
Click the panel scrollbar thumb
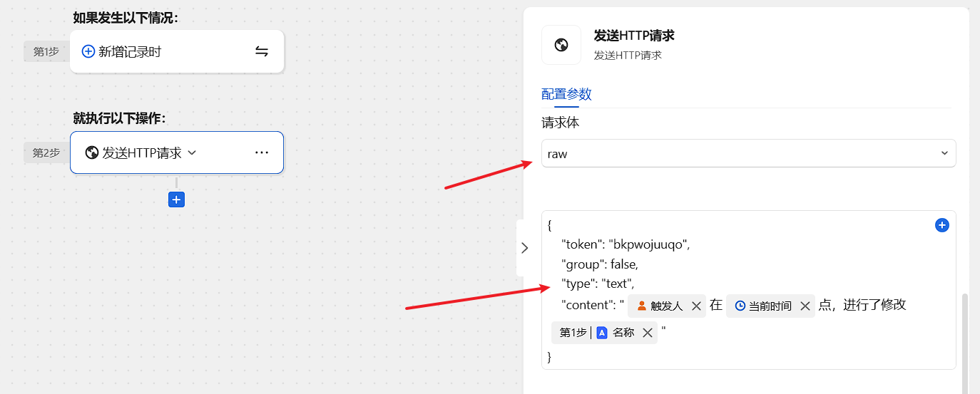pyautogui.click(x=964, y=343)
